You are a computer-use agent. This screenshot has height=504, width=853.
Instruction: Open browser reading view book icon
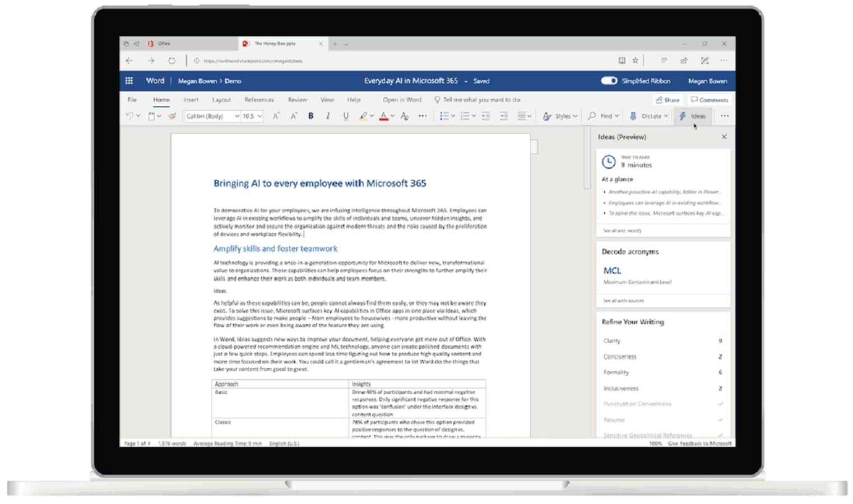coord(622,60)
